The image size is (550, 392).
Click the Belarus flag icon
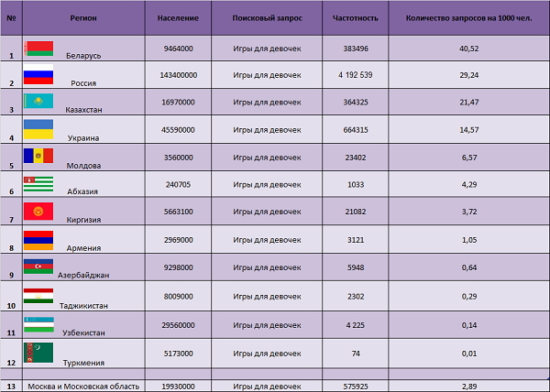38,48
